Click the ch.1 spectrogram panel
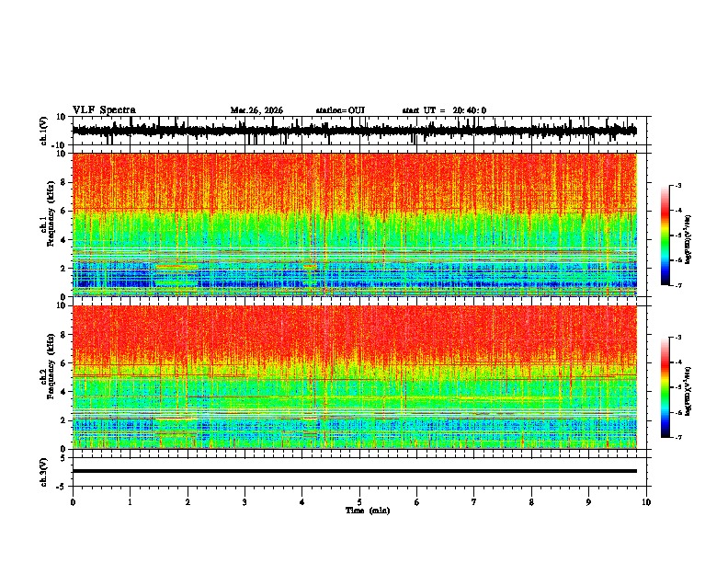 (x=355, y=224)
